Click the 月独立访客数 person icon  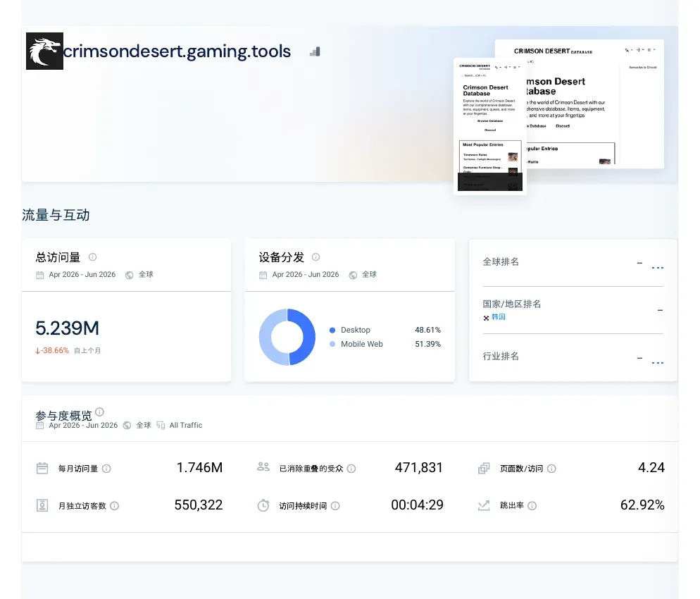coord(42,506)
